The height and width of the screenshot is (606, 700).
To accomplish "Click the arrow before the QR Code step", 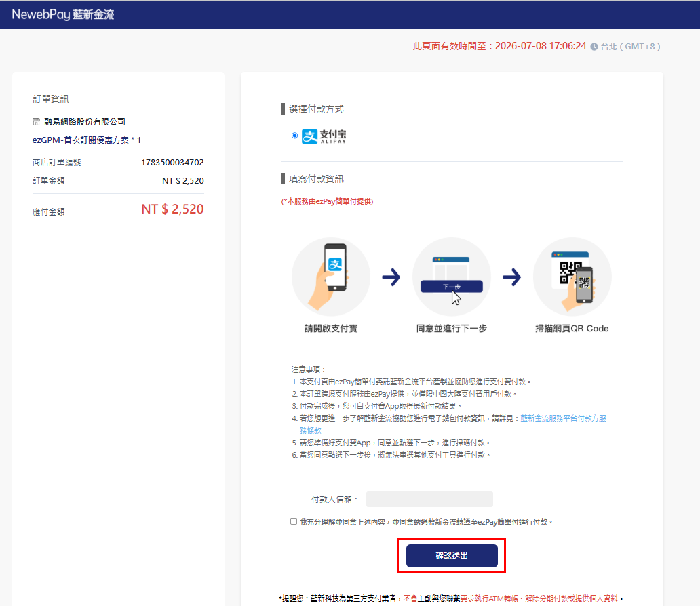I will click(x=512, y=277).
